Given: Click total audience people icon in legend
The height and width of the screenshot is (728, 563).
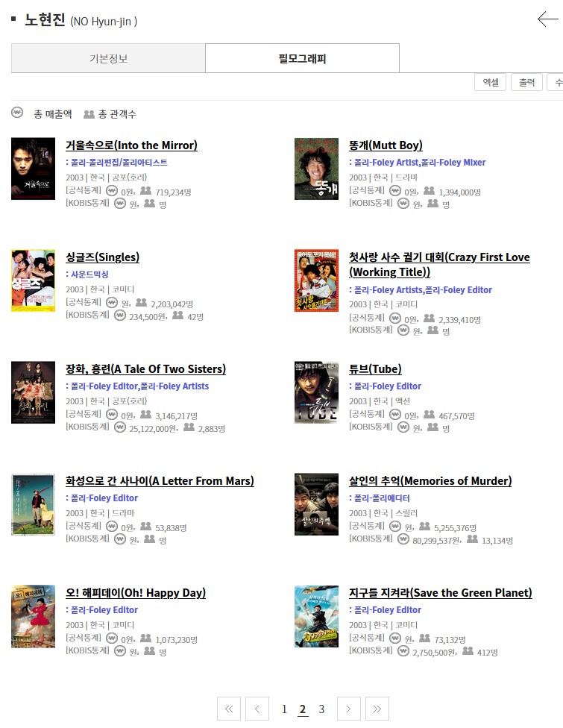Looking at the screenshot, I should 89,114.
